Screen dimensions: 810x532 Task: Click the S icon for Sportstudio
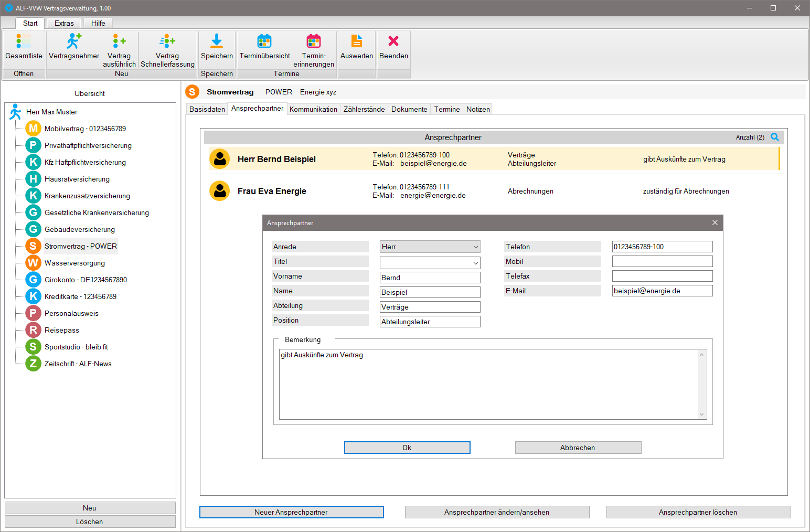[33, 347]
